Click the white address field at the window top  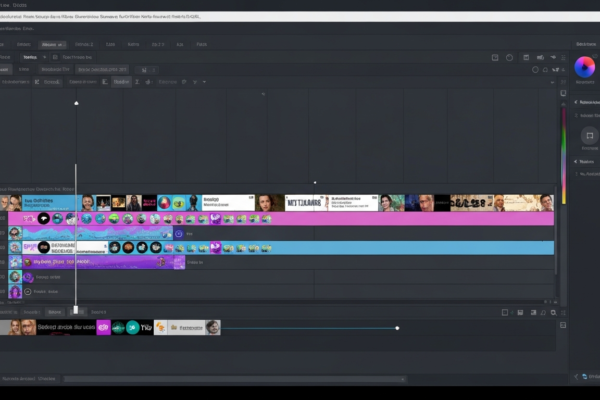[x=300, y=16]
